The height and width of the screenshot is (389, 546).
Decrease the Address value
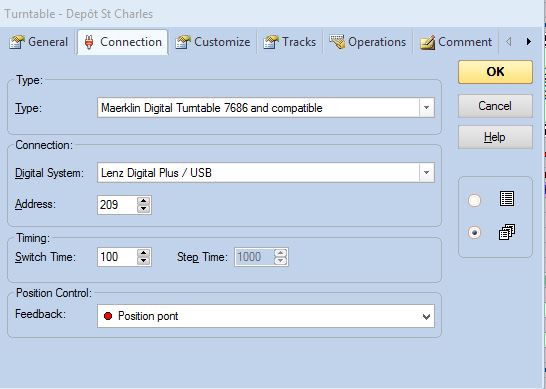(x=143, y=209)
